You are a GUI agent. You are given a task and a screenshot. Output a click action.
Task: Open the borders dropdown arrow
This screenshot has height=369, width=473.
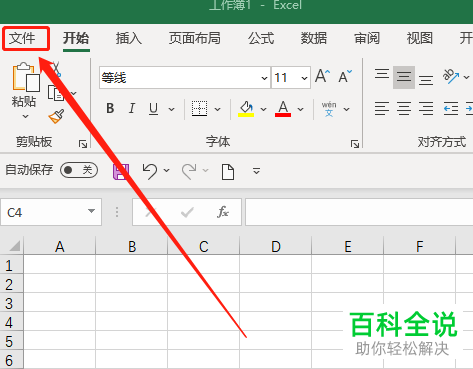[217, 109]
